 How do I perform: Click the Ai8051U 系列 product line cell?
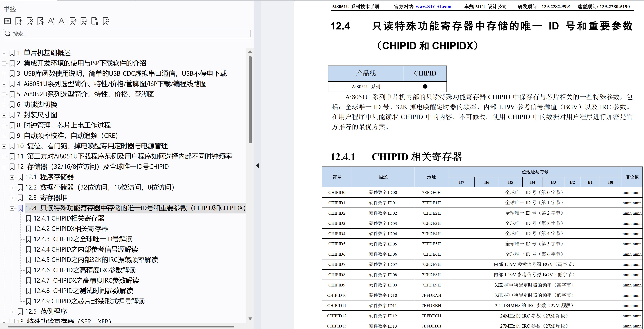pos(366,87)
